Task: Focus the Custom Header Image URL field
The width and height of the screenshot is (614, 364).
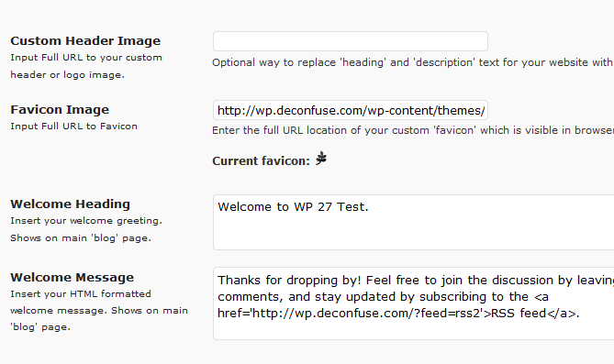Action: click(x=351, y=41)
